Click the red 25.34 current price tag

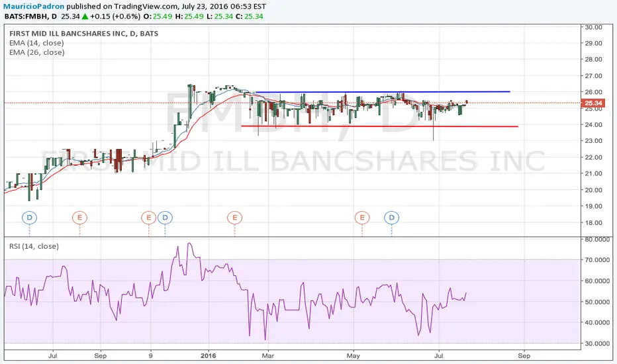(x=593, y=103)
